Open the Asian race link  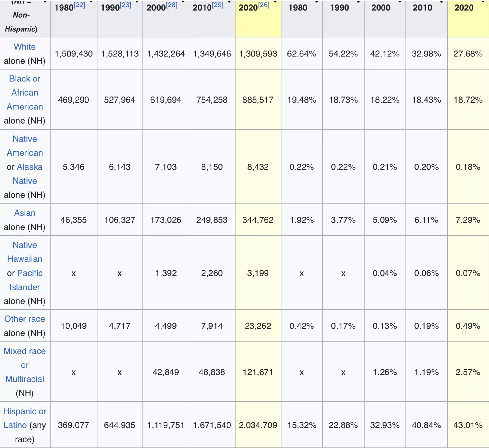pyautogui.click(x=25, y=213)
